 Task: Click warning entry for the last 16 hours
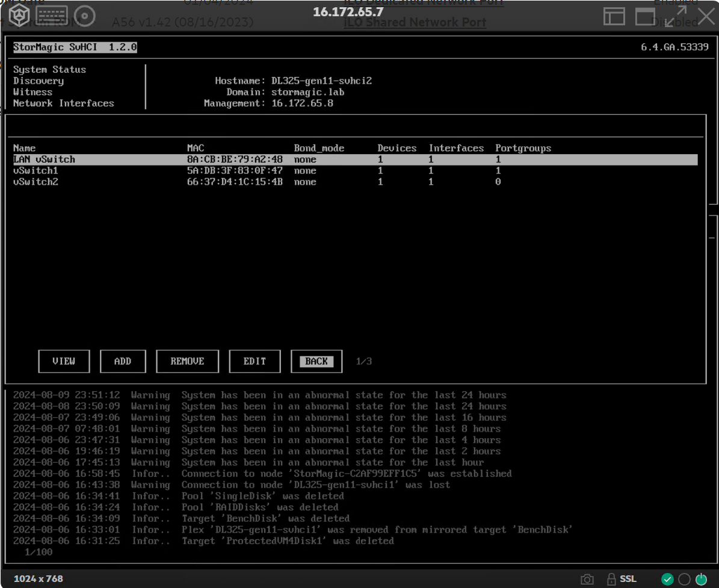click(x=259, y=418)
